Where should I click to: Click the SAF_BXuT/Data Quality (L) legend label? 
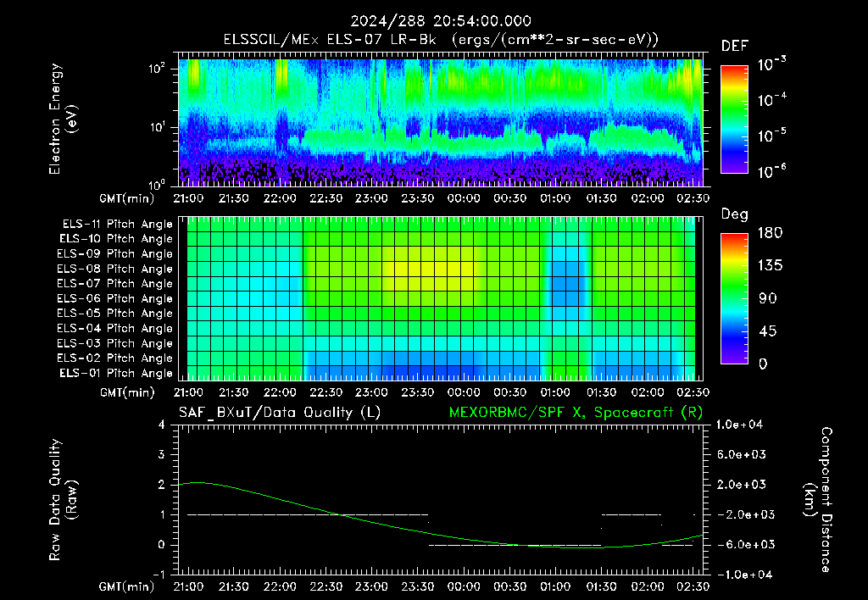point(280,413)
